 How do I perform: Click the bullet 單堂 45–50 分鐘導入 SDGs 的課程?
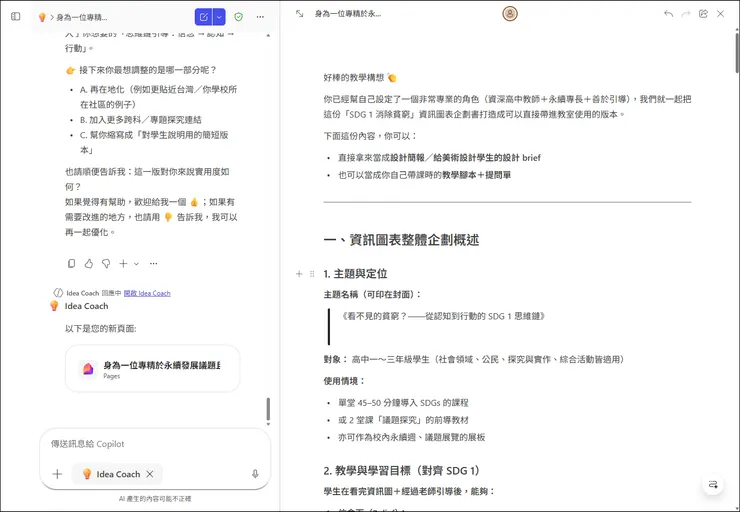click(403, 403)
